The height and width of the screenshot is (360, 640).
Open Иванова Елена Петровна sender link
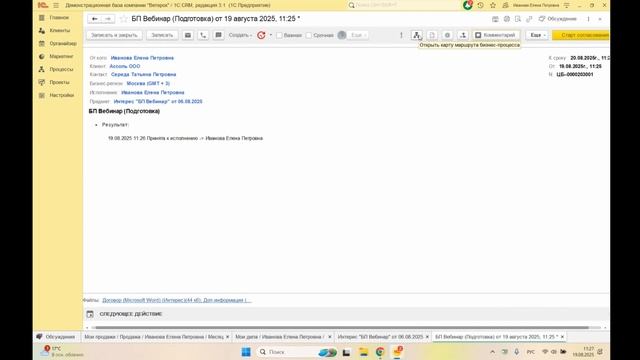(x=142, y=58)
